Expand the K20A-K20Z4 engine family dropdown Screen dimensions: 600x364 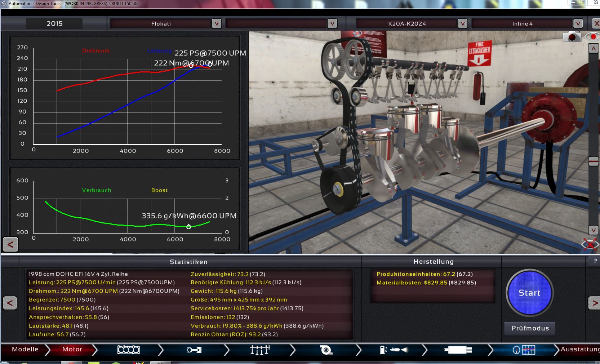click(462, 23)
